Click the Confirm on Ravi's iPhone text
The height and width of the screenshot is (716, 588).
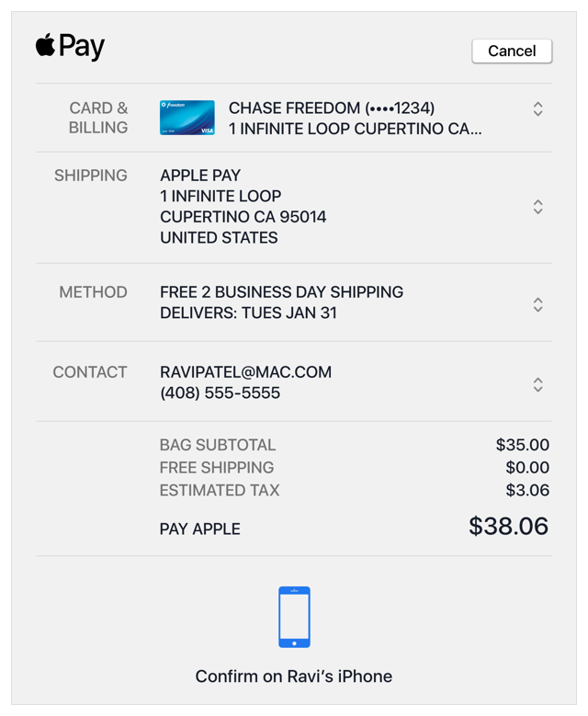tap(293, 676)
